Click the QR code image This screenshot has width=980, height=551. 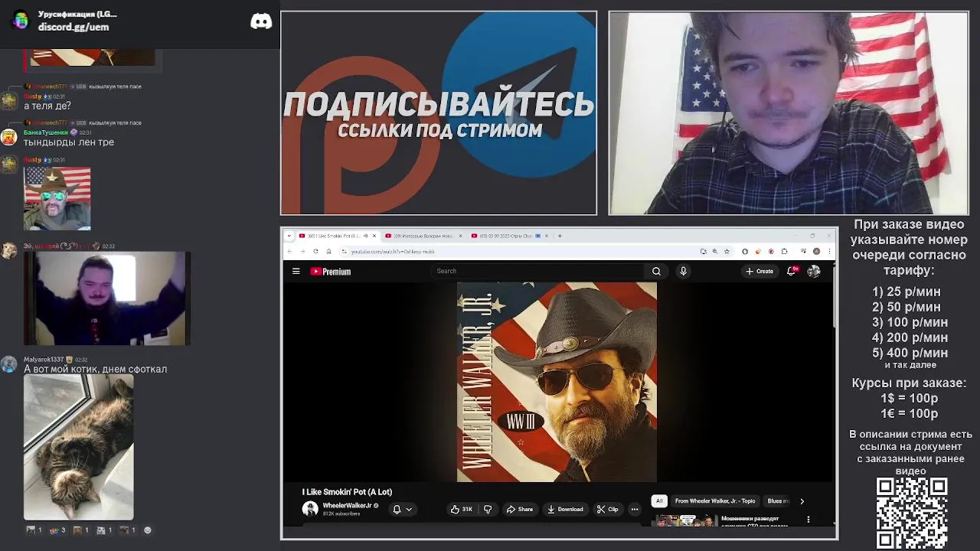tap(912, 513)
